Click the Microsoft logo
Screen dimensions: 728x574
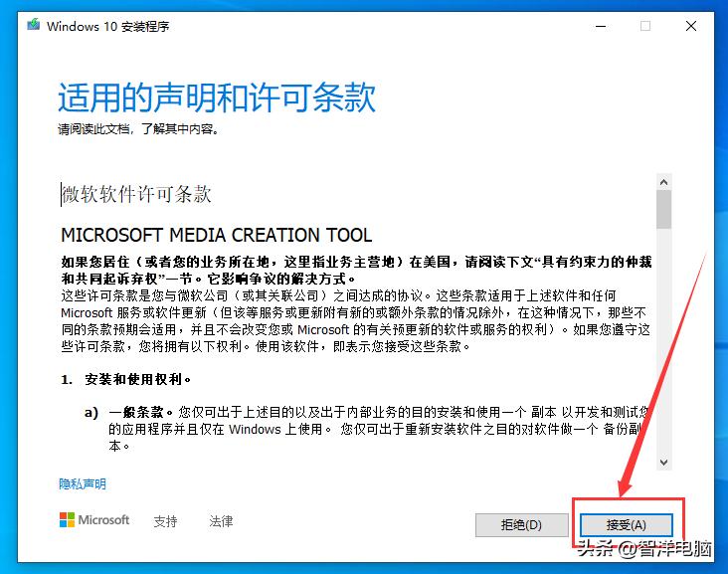pyautogui.click(x=94, y=520)
